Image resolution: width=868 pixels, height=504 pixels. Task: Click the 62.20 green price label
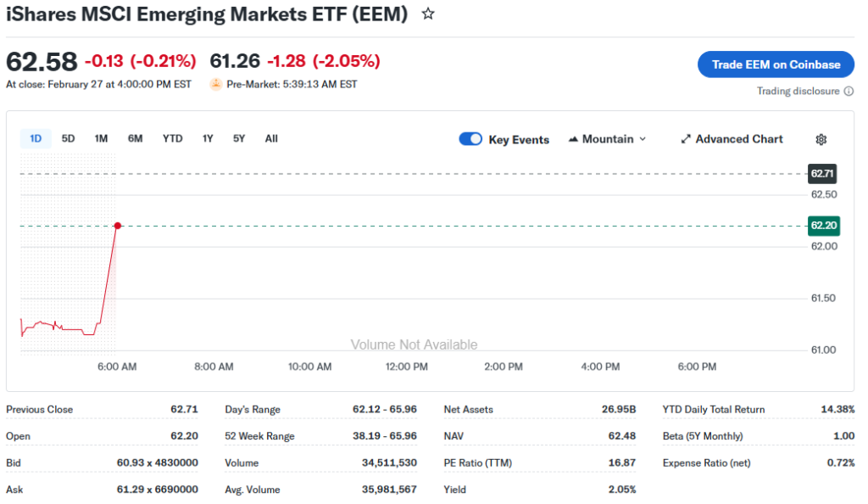click(823, 226)
